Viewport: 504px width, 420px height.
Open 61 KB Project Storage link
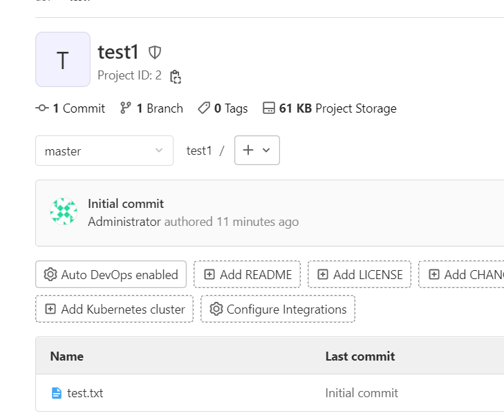click(x=330, y=108)
